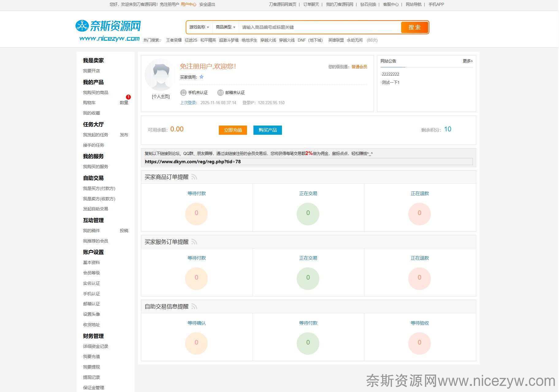Click the buyer credit star icon

point(201,77)
